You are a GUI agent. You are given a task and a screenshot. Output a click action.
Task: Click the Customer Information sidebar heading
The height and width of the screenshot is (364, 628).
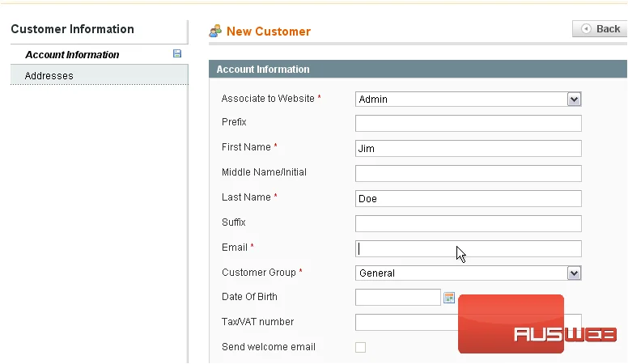point(73,29)
